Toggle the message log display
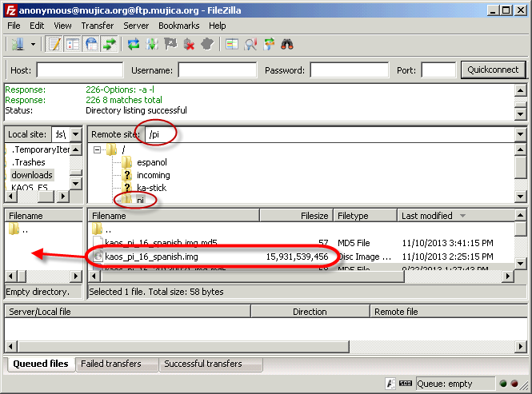This screenshot has width=532, height=394. tap(54, 45)
